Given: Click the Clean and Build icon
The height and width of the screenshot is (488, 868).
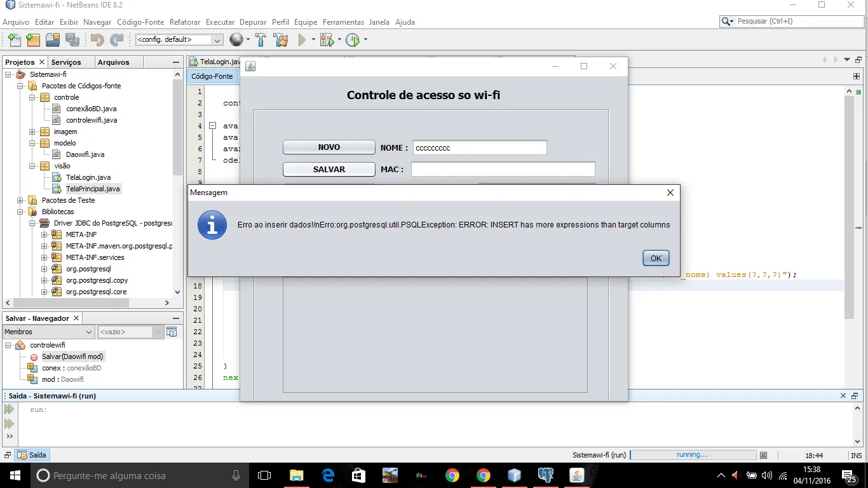Looking at the screenshot, I should tap(280, 39).
